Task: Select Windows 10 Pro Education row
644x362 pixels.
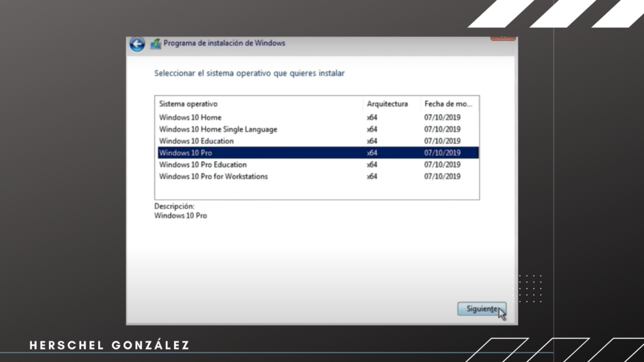Action: point(318,165)
